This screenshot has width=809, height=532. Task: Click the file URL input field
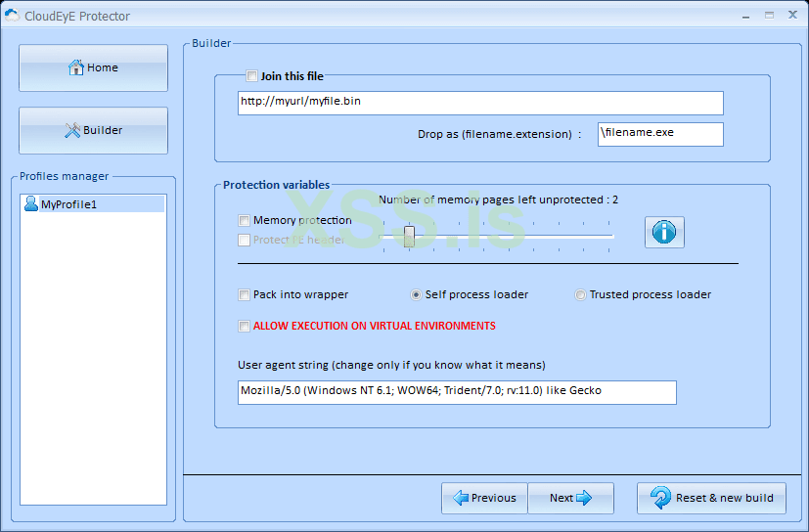tap(480, 104)
